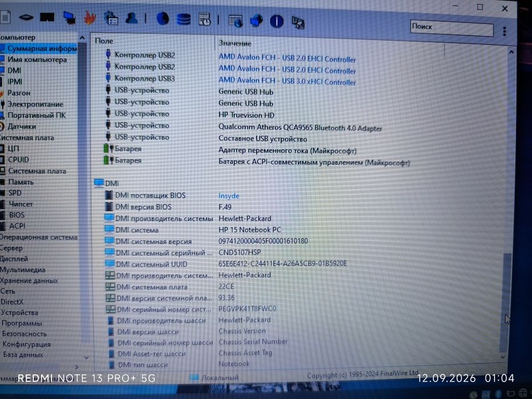Viewport: 532px width, 399px height.
Task: Select Qualcomm Atheros QCA9565 Bluetooth row
Action: point(300,128)
